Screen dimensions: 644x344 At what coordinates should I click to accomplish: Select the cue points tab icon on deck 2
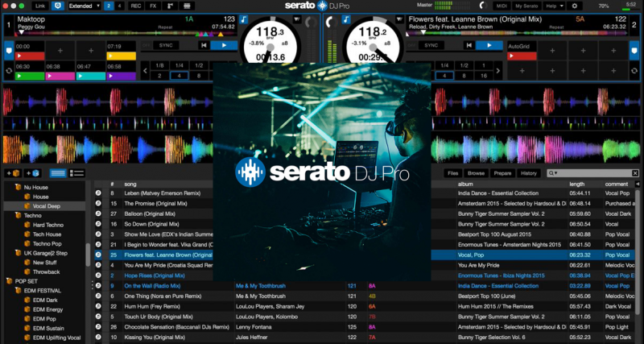point(634,51)
